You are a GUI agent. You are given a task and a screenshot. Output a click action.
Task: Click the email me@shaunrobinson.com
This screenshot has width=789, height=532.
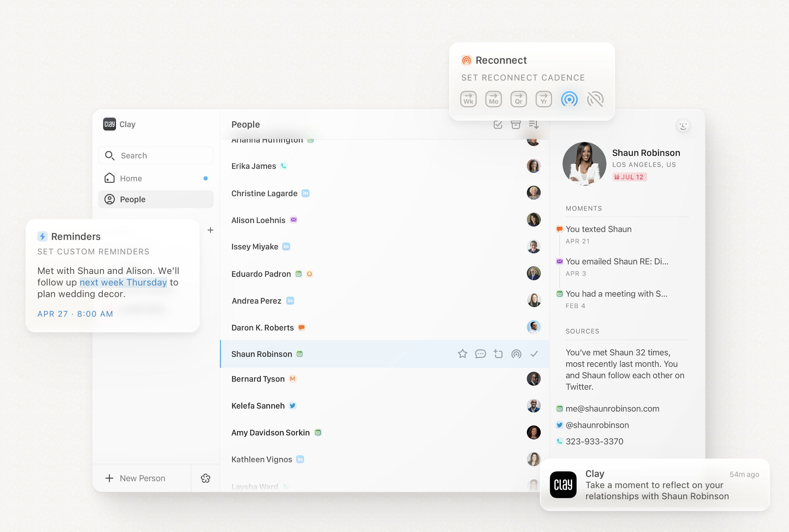point(612,409)
